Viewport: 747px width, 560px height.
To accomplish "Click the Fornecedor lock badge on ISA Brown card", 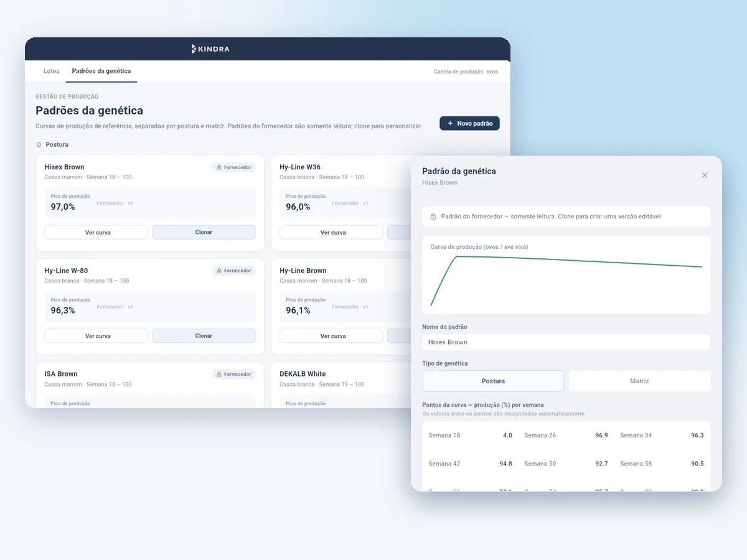I will (x=234, y=374).
